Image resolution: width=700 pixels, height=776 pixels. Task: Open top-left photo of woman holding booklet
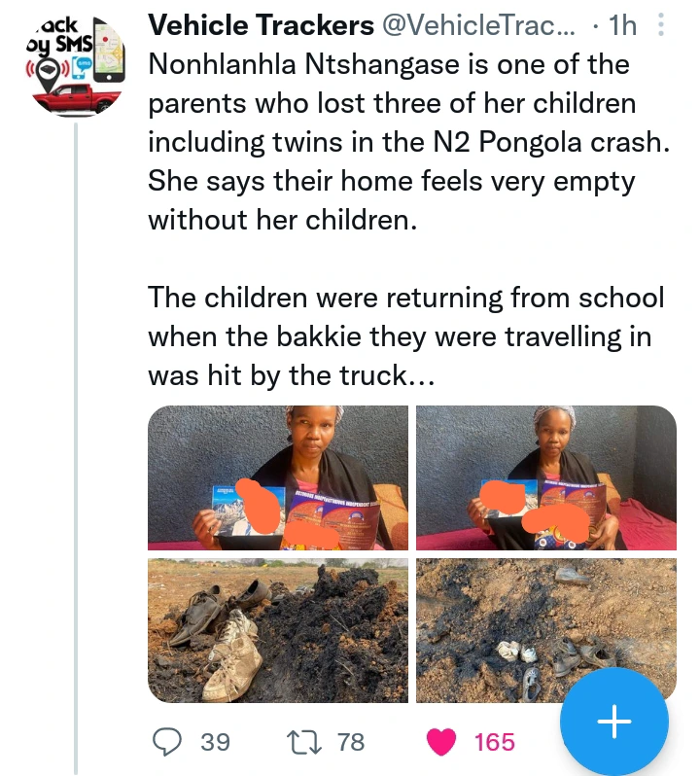[278, 477]
